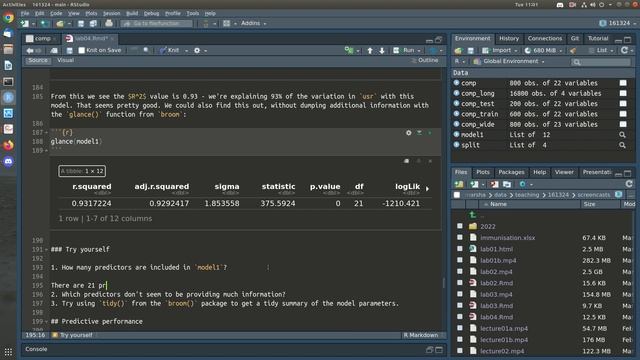
Task: Toggle the document Outline
Action: pos(425,60)
